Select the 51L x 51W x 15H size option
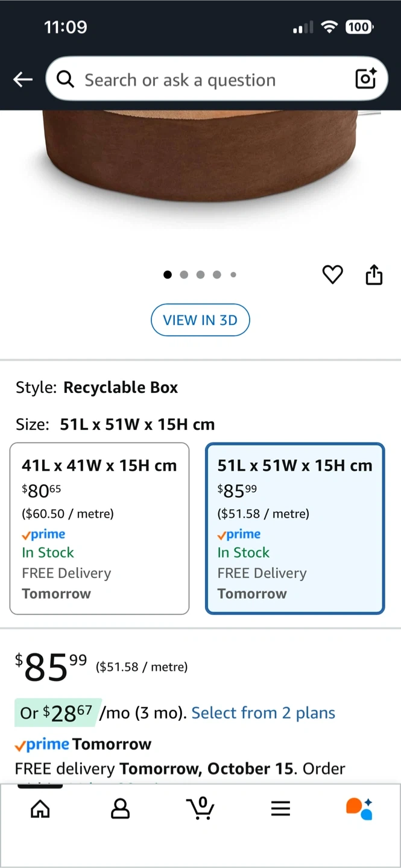The width and height of the screenshot is (401, 868). point(295,529)
